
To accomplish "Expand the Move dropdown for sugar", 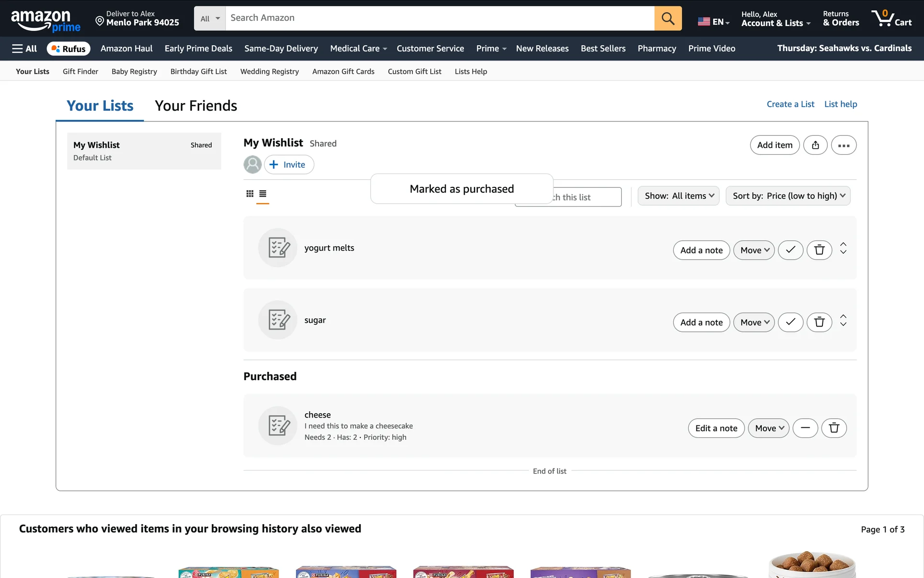I will click(x=754, y=322).
